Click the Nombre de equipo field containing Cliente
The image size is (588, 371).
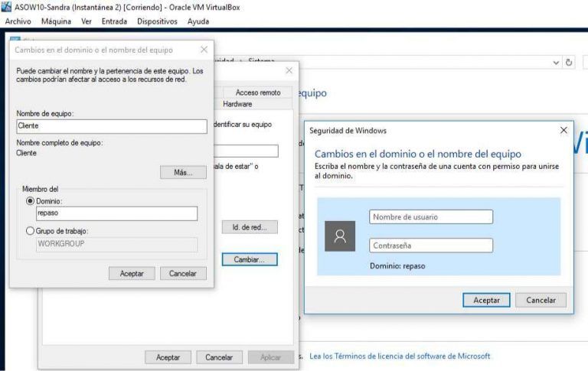click(x=112, y=126)
